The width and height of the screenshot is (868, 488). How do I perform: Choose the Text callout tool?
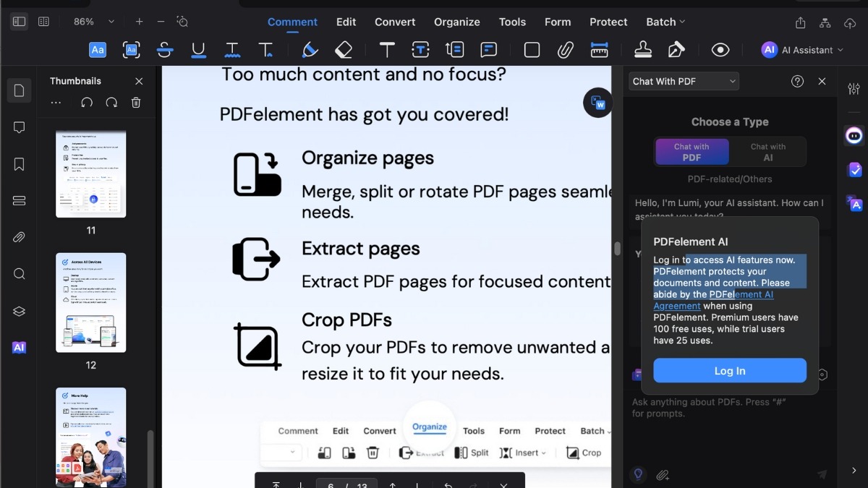(x=454, y=50)
